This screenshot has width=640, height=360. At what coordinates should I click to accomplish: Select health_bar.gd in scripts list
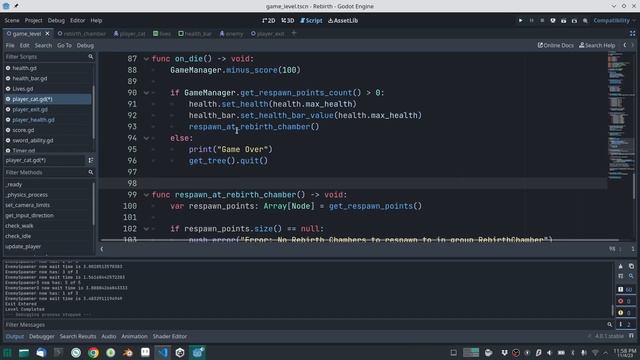click(29, 78)
